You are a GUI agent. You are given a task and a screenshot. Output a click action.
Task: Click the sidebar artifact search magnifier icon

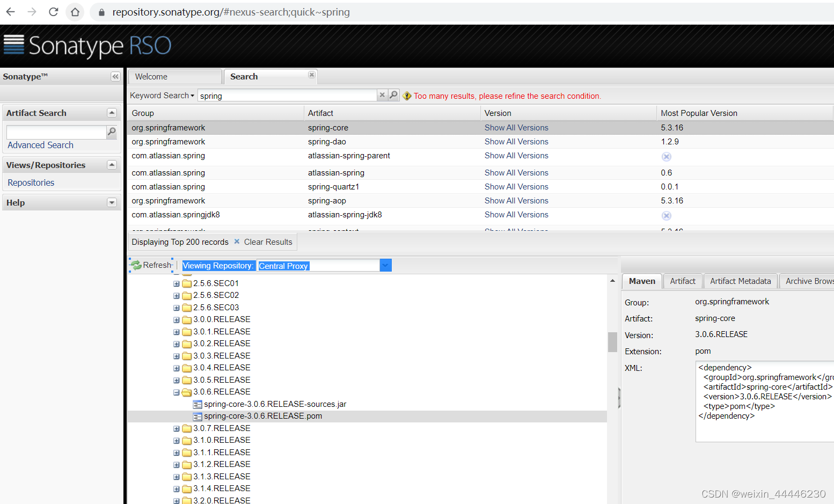[112, 132]
